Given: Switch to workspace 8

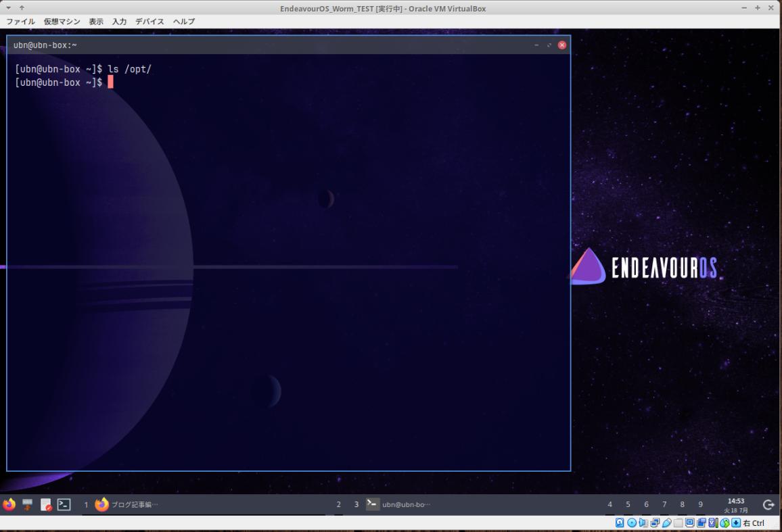Looking at the screenshot, I should click(x=683, y=504).
